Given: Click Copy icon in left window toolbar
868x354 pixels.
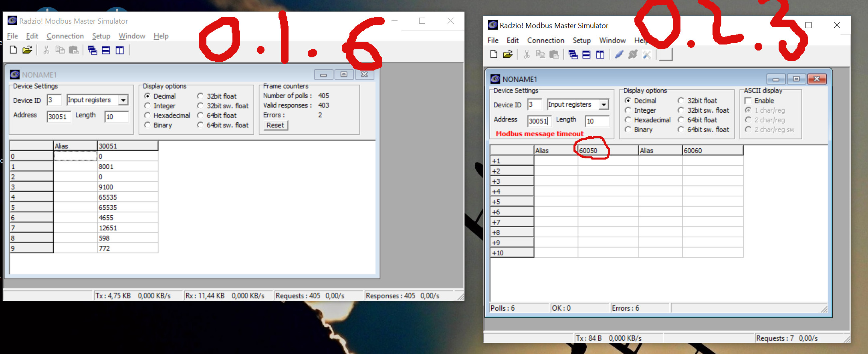Looking at the screenshot, I should (60, 50).
